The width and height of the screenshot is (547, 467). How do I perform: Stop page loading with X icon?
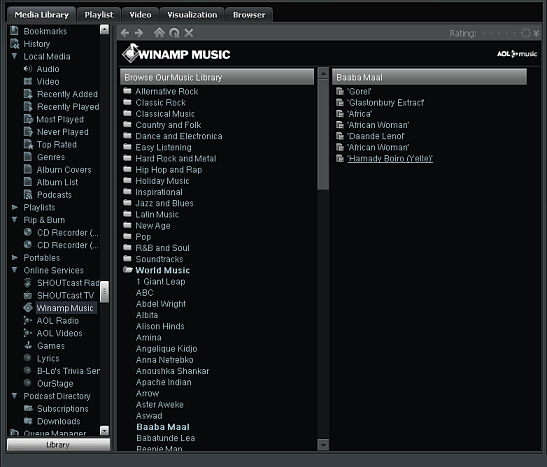[x=189, y=33]
